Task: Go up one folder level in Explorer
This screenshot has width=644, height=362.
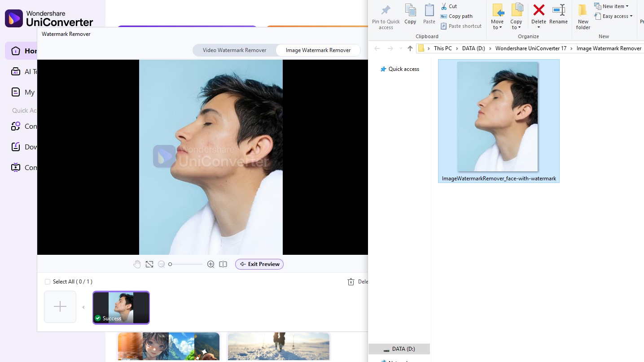Action: (x=410, y=48)
